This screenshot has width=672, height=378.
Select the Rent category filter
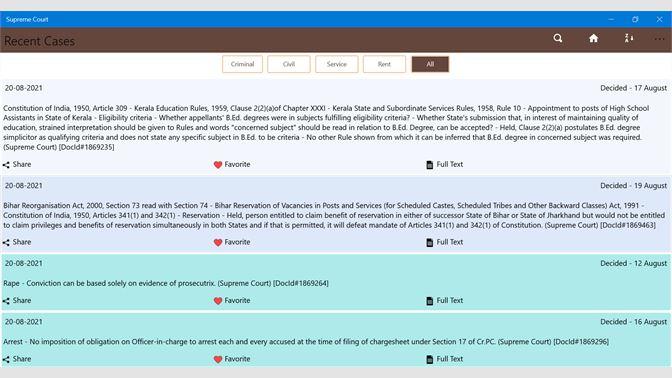[x=384, y=64]
